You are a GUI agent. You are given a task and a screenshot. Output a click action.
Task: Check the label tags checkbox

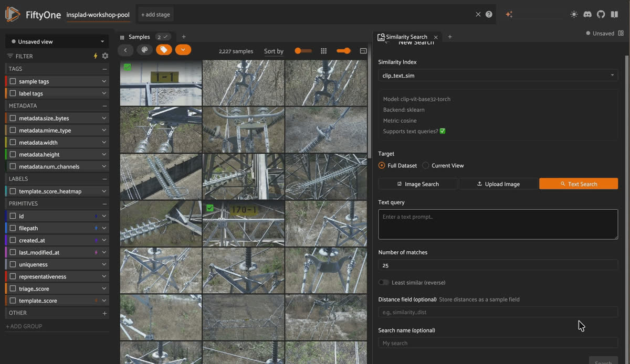(13, 93)
